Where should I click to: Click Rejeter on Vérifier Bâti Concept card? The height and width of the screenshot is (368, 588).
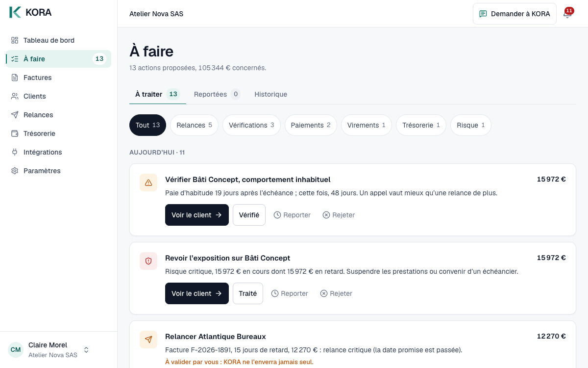[339, 215]
